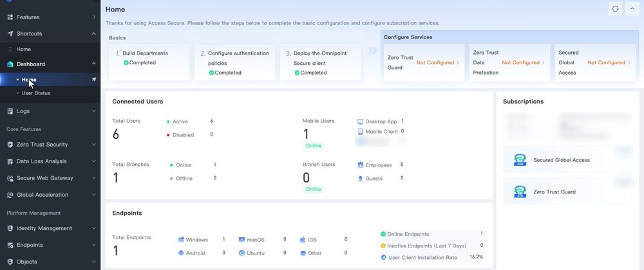Click the Online badge under Branch Users
Screen dimensions: 644x270
coord(314,189)
